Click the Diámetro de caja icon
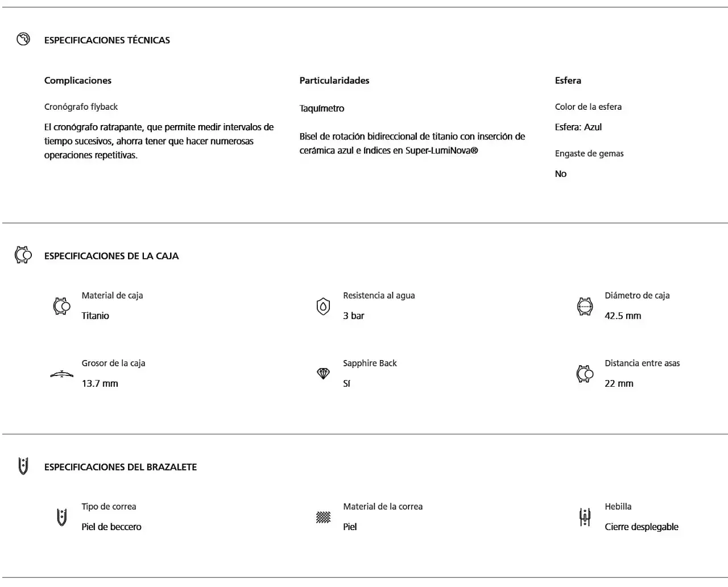This screenshot has height=587, width=728. tap(585, 306)
